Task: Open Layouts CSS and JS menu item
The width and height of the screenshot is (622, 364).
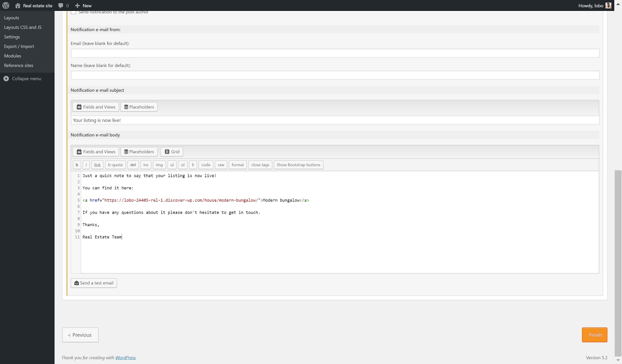Action: point(23,27)
